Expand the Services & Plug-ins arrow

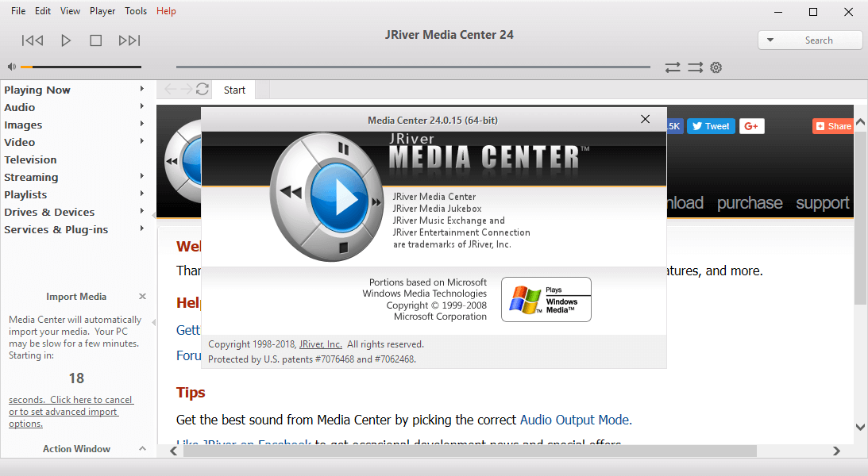(141, 228)
